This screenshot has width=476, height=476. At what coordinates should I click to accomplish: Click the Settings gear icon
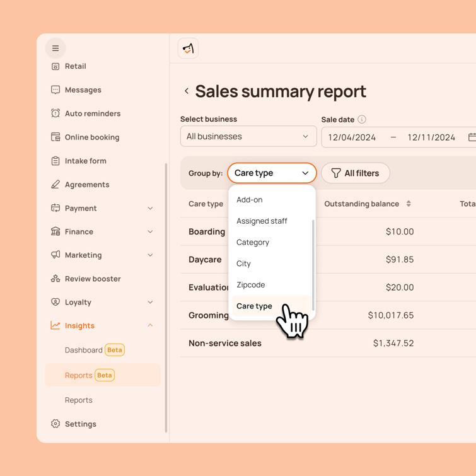[x=55, y=424]
